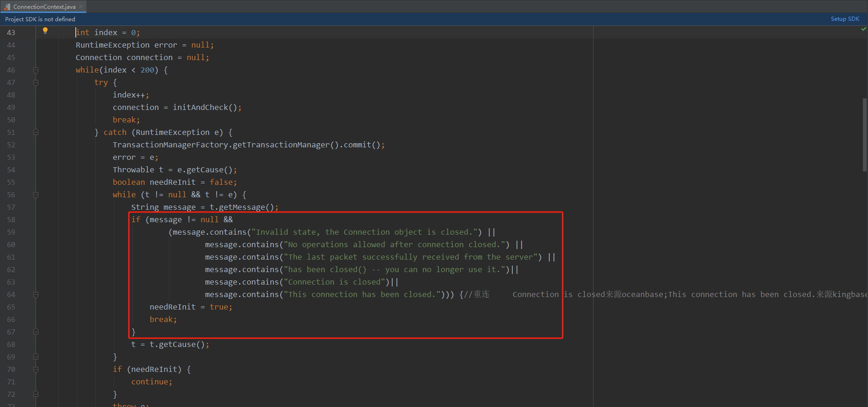Click the 'Project SDK is not defined' banner
This screenshot has height=407, width=868.
pos(40,19)
